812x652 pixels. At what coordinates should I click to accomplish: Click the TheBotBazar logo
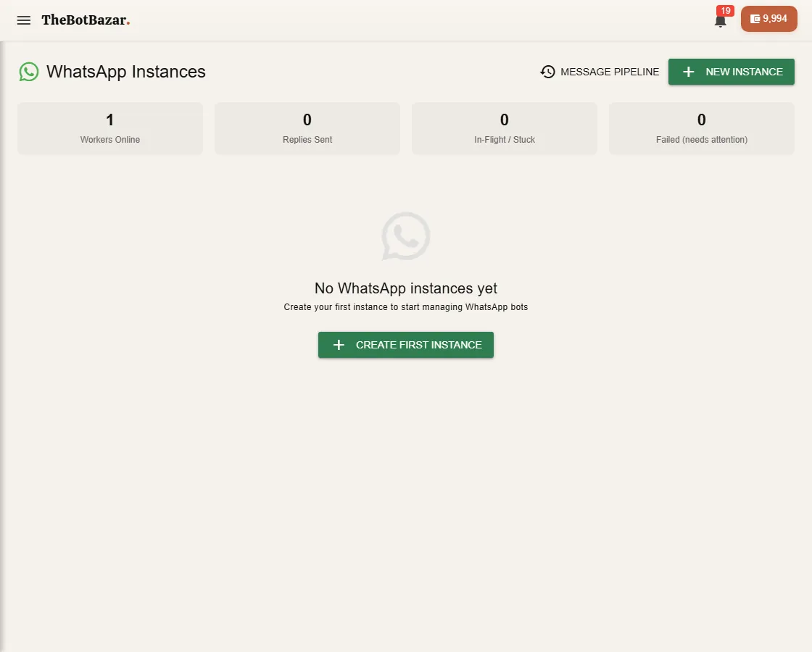coord(86,20)
